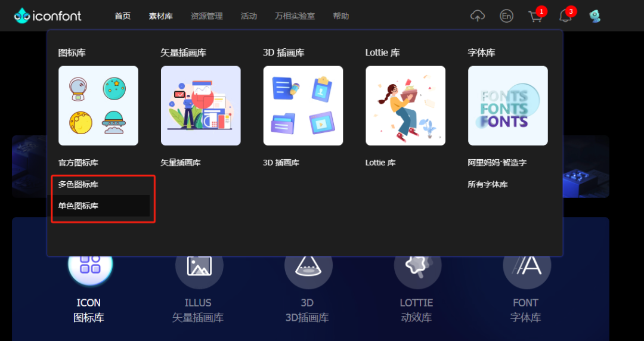
Task: Click the 字体库 FONTS thumbnail
Action: 508,106
